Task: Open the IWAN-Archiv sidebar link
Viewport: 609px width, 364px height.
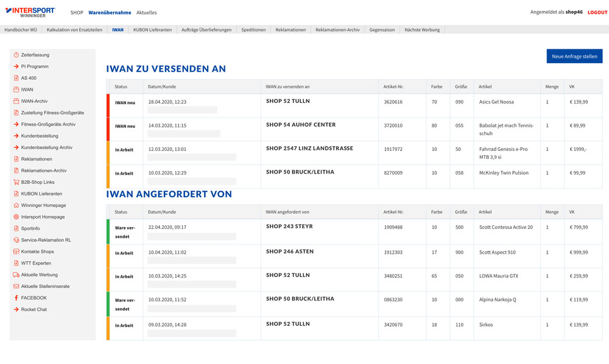Action: (34, 101)
